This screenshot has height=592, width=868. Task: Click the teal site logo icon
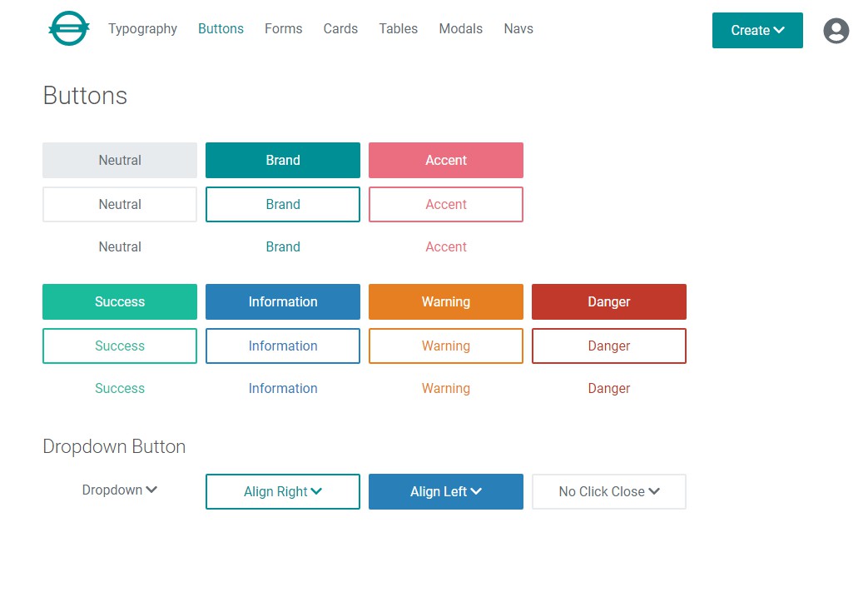pos(69,29)
